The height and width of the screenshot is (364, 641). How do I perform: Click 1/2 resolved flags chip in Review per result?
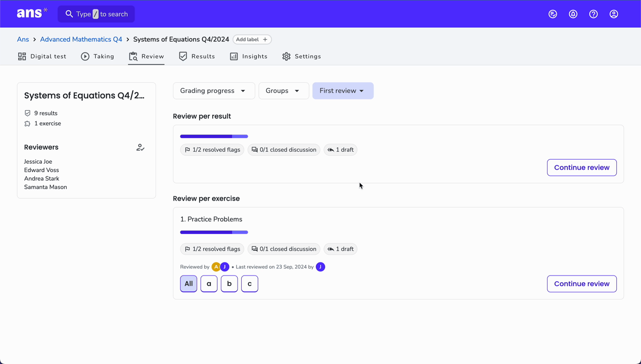212,150
